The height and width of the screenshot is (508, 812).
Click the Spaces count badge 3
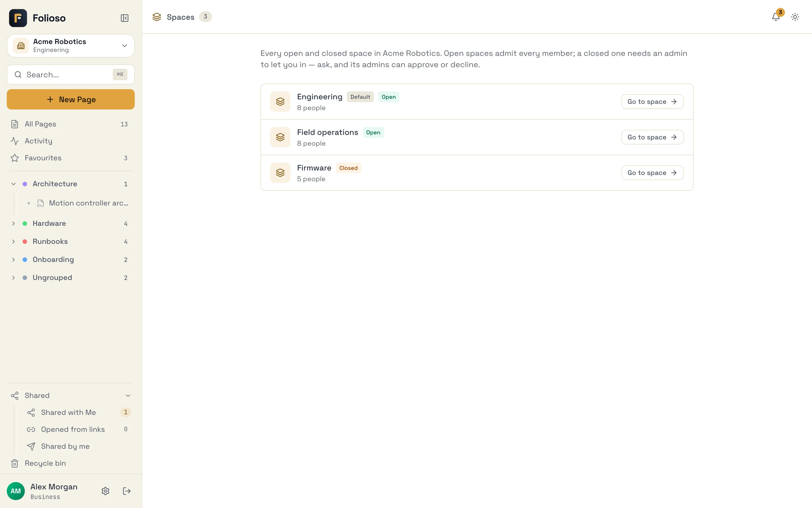205,17
